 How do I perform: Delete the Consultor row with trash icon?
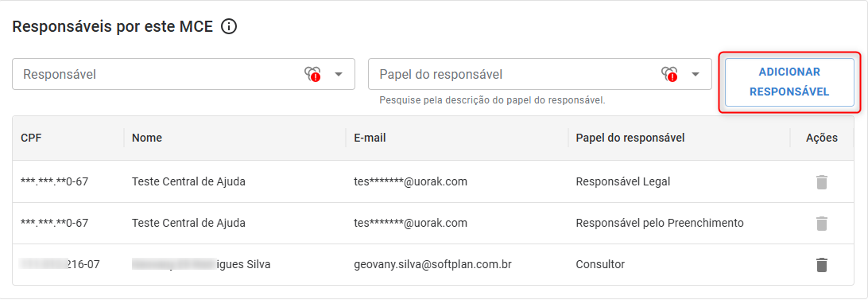[x=822, y=264]
